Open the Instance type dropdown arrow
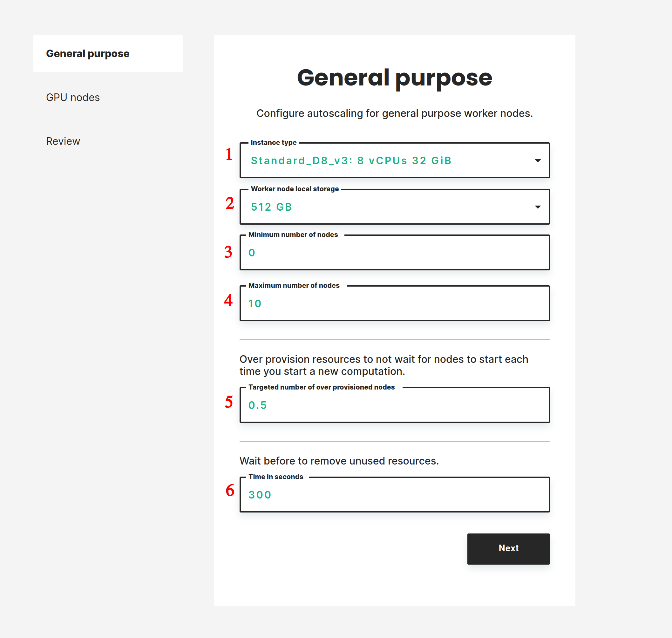 537,160
